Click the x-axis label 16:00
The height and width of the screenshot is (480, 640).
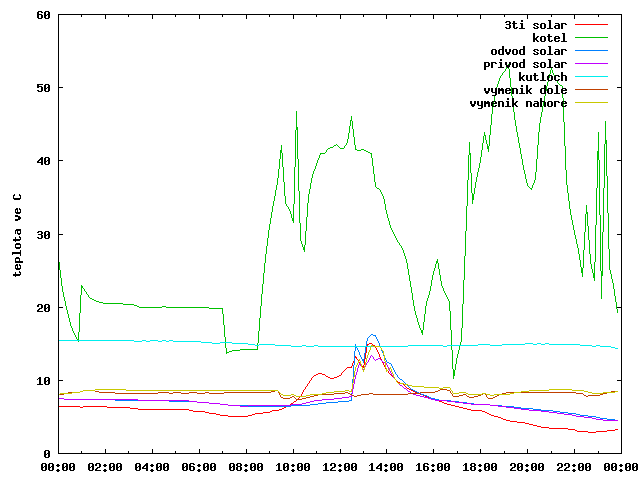tap(433, 467)
